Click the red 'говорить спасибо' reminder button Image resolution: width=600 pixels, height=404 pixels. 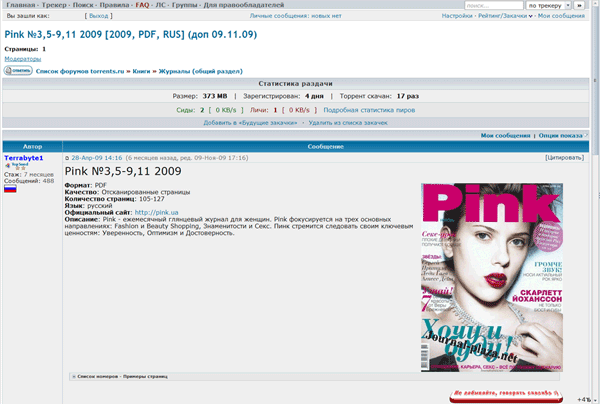pyautogui.click(x=506, y=396)
